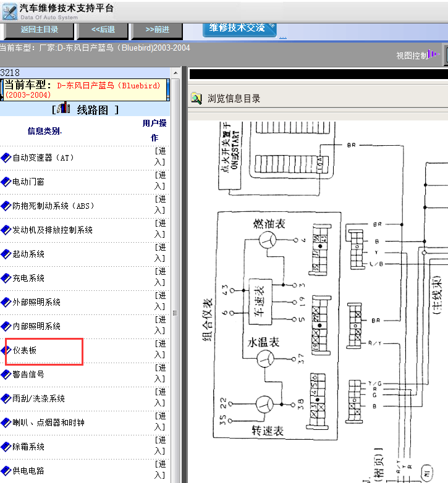
Task: Click the 信息类别 column header
Action: (44, 131)
